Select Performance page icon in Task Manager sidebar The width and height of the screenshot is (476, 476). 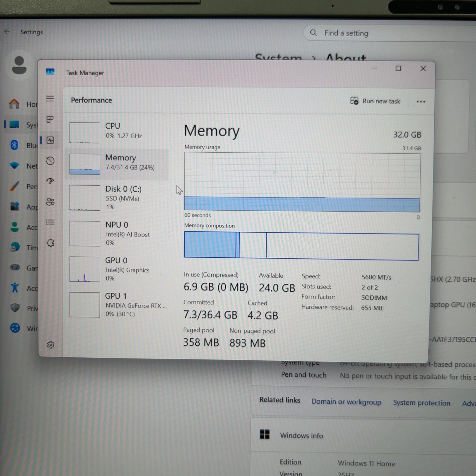tap(50, 140)
